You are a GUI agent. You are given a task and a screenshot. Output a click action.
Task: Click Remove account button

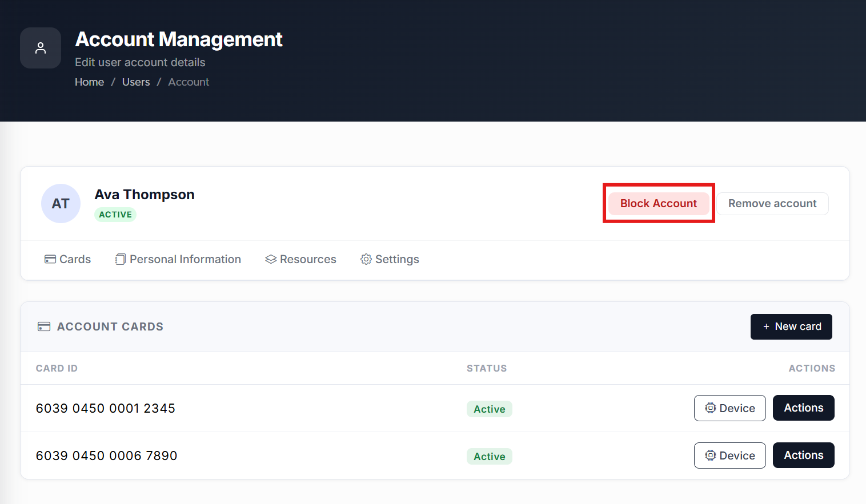772,203
